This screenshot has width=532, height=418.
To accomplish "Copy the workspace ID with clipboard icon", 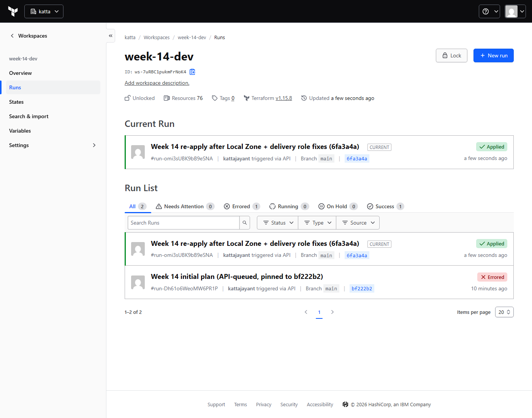I will [x=193, y=72].
